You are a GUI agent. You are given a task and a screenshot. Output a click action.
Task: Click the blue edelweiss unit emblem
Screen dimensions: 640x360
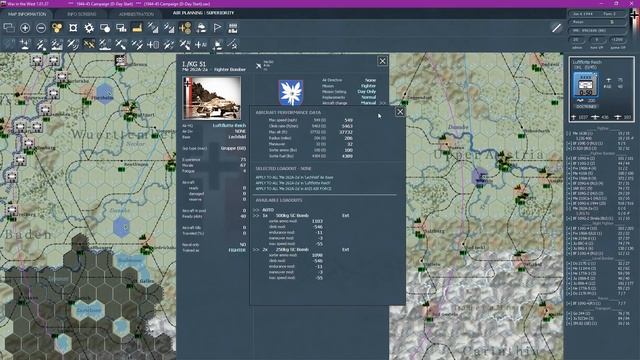[x=291, y=93]
